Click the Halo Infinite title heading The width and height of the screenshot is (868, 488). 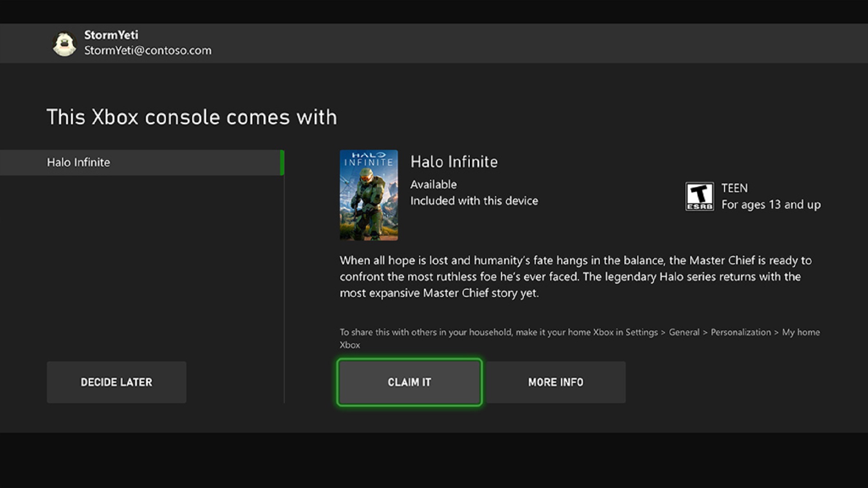click(x=453, y=162)
